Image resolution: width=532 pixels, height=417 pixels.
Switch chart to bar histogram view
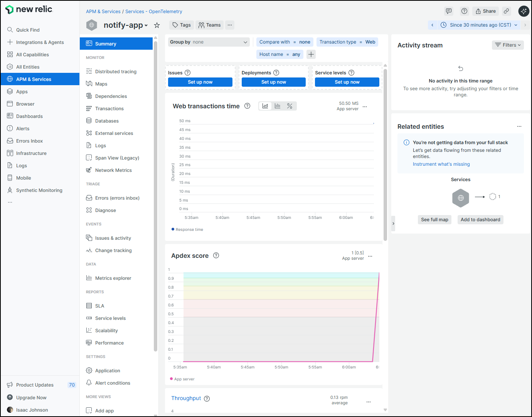click(278, 106)
